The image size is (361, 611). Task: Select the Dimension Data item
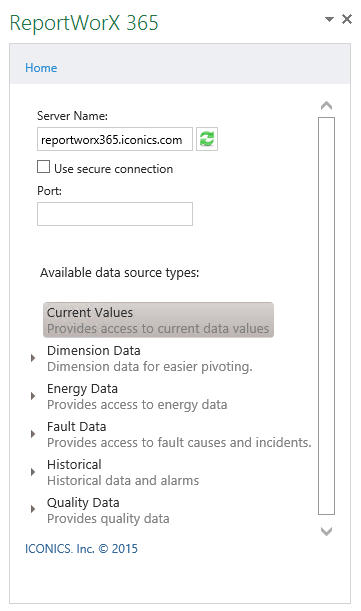click(x=150, y=358)
